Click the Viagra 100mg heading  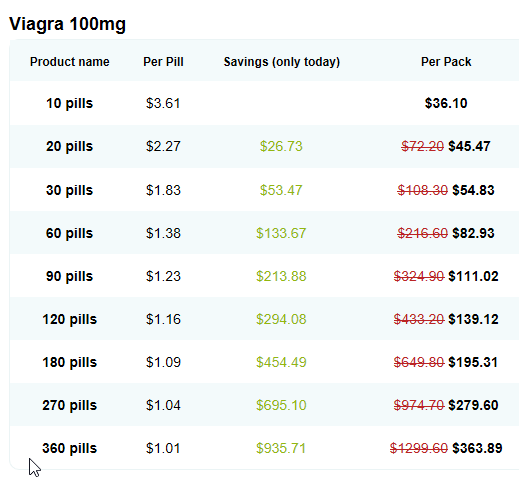[x=67, y=24]
